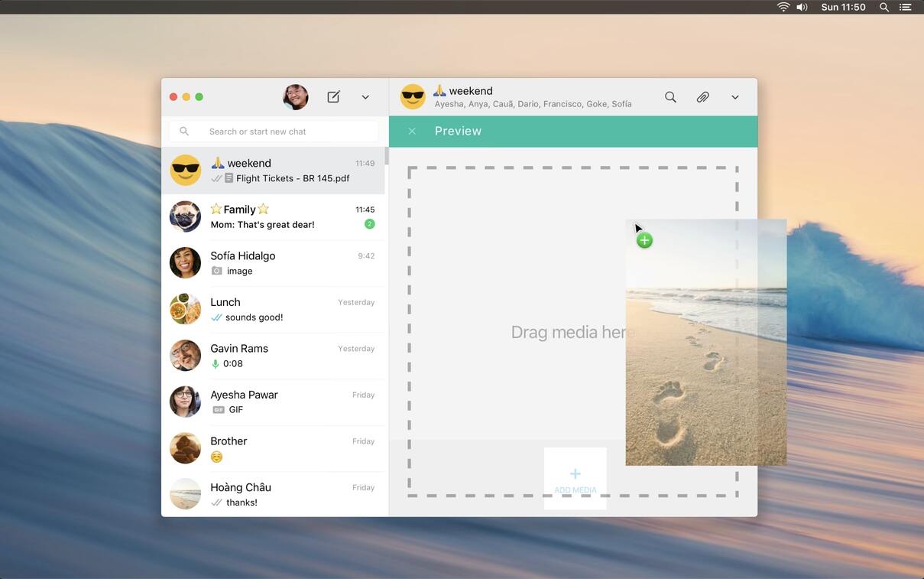Click your profile avatar atop the sidebar

tap(295, 96)
